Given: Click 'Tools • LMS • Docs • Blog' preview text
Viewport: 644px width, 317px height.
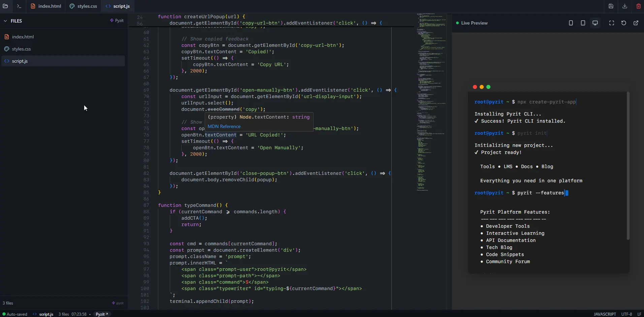Looking at the screenshot, I should point(517,166).
